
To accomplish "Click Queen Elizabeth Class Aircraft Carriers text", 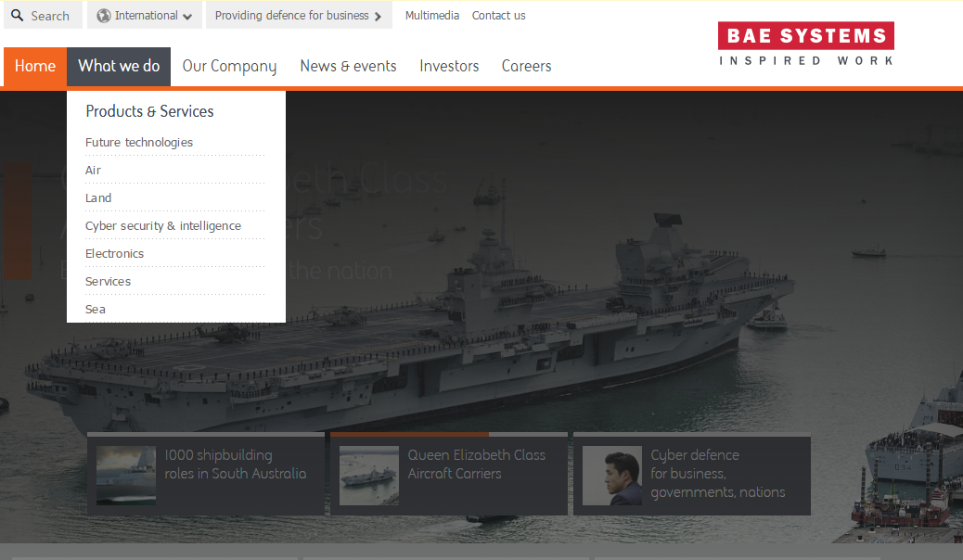I will [477, 465].
